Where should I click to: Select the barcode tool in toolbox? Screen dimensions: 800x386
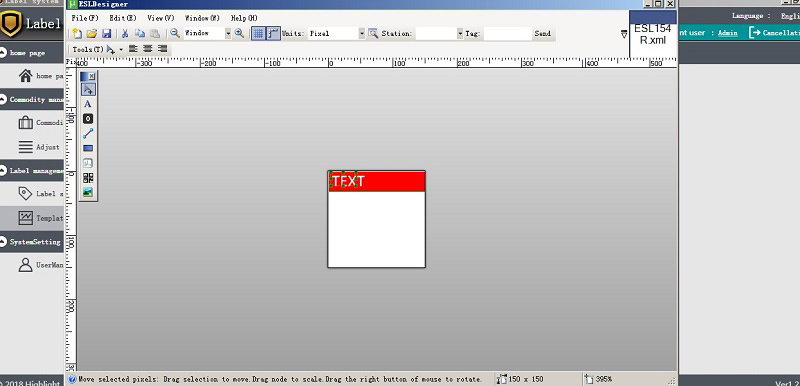coord(88,163)
